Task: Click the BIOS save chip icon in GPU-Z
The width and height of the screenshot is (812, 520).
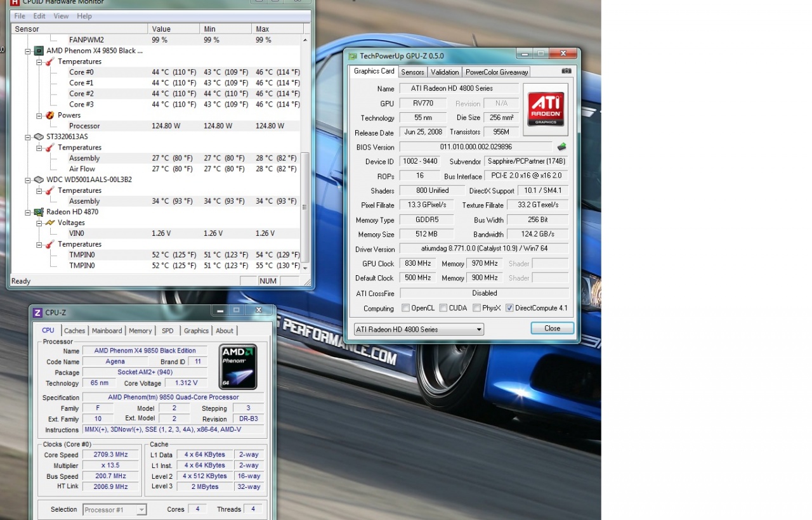Action: click(561, 146)
